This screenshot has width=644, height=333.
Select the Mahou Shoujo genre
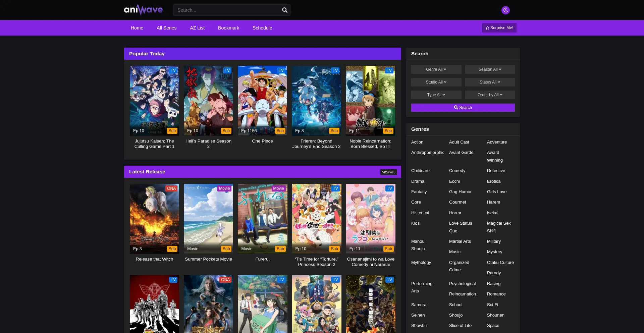[418, 245]
